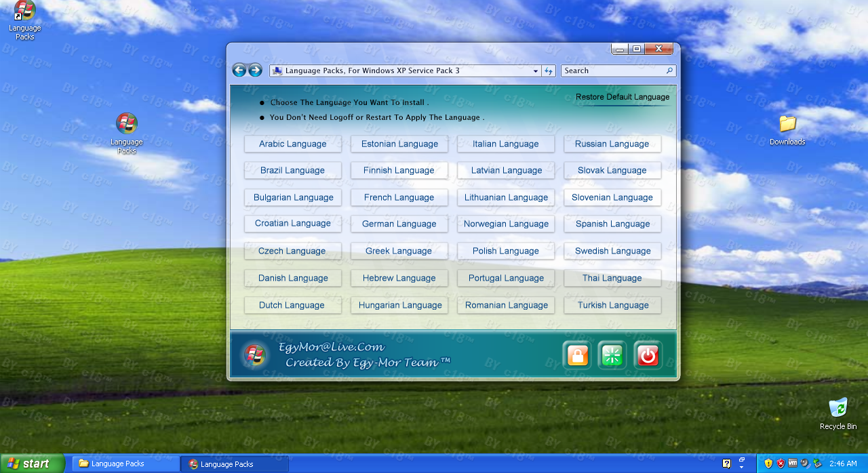Screen dimensions: 868x473
Task: Click the Language Packs address bar text
Action: (372, 70)
